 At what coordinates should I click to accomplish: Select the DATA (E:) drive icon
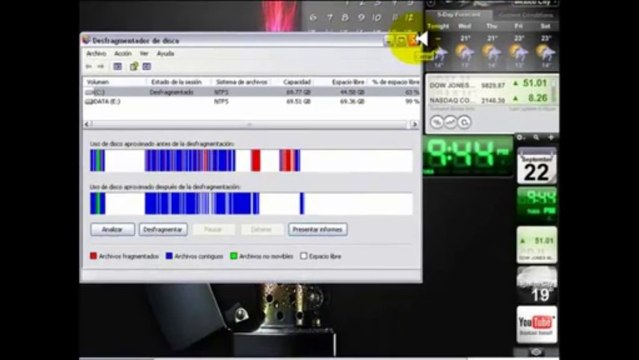click(x=89, y=102)
